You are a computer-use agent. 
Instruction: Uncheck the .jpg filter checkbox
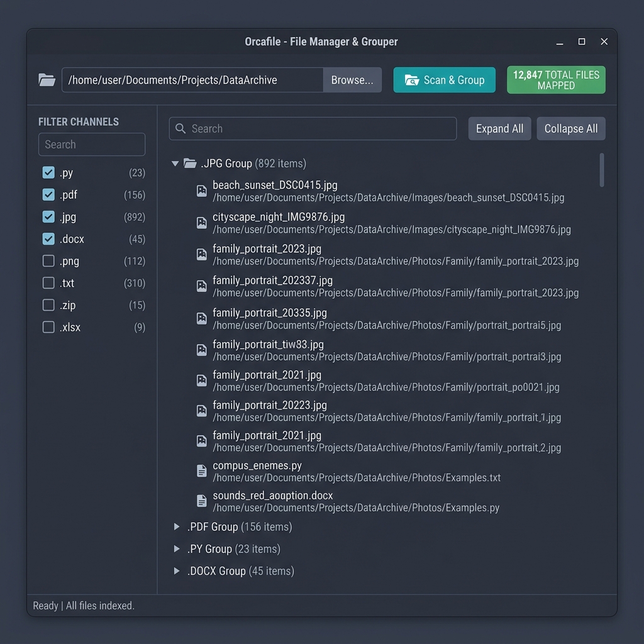pos(48,217)
